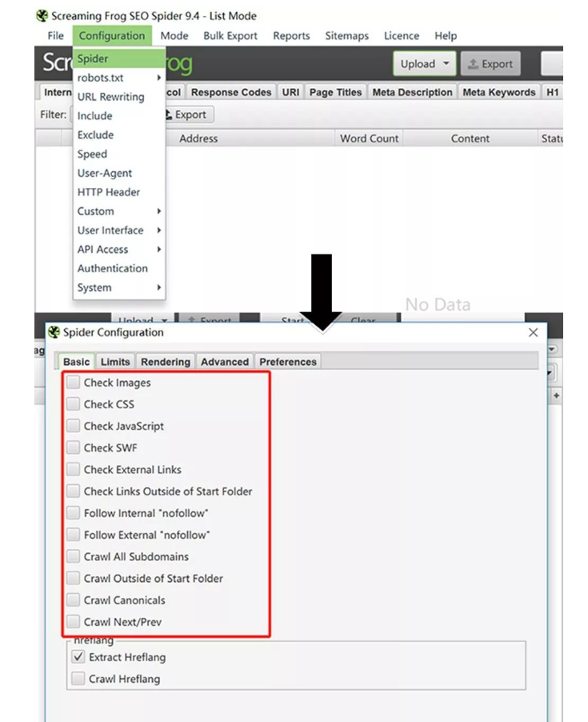Open the Licence menu
The image size is (588, 722).
tap(402, 36)
